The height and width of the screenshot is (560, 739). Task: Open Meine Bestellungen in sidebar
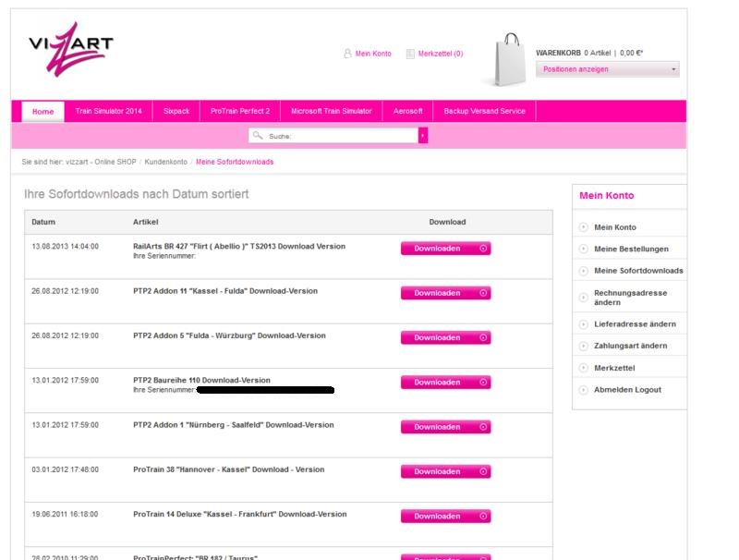point(631,249)
